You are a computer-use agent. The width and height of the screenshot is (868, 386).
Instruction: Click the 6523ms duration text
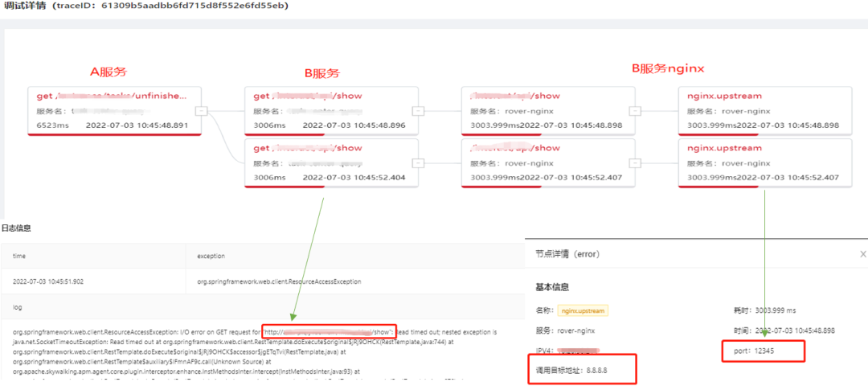(x=52, y=125)
